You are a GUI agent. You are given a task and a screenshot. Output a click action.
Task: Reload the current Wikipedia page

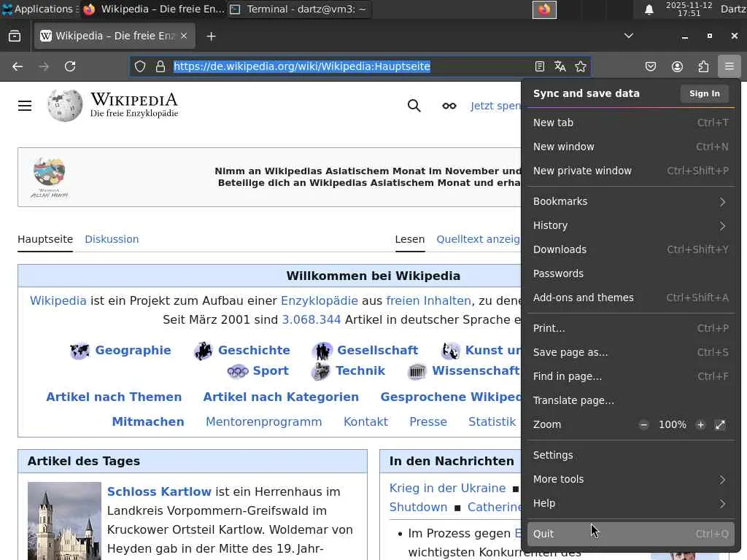pyautogui.click(x=70, y=66)
